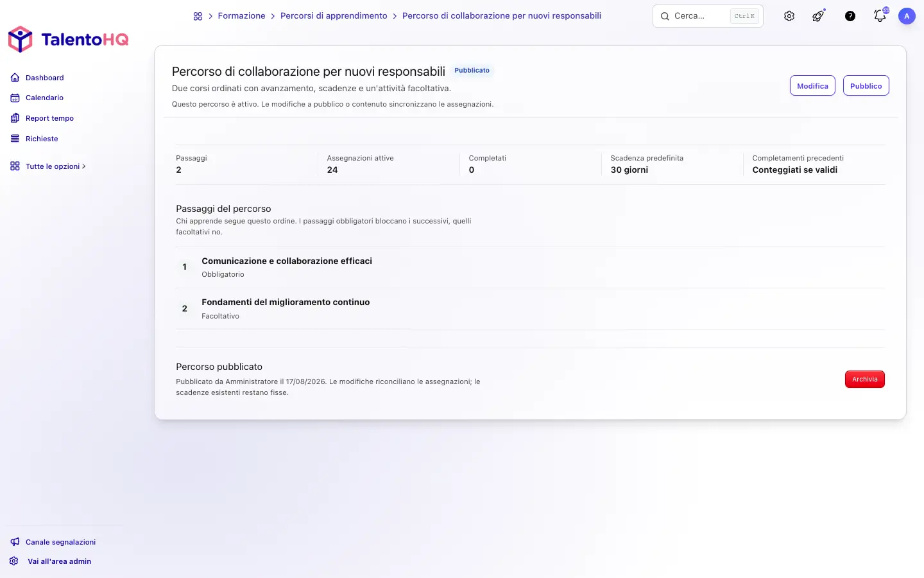Open the Dashboard home icon
The height and width of the screenshot is (578, 924).
pyautogui.click(x=15, y=78)
